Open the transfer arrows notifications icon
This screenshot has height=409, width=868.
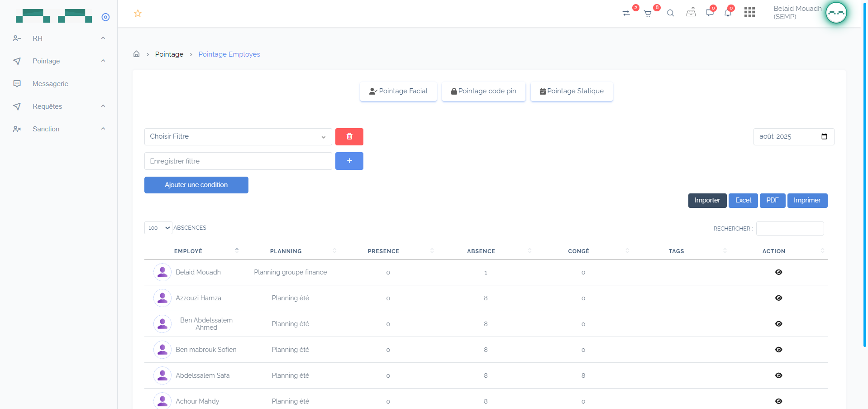coord(626,13)
